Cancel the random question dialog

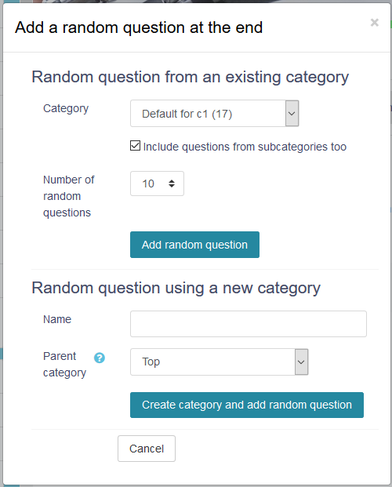click(x=146, y=449)
